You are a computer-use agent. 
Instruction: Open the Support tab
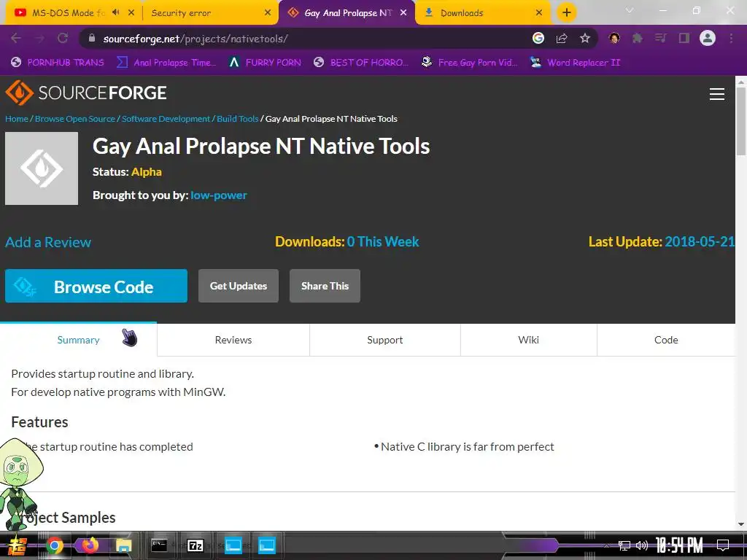(385, 340)
